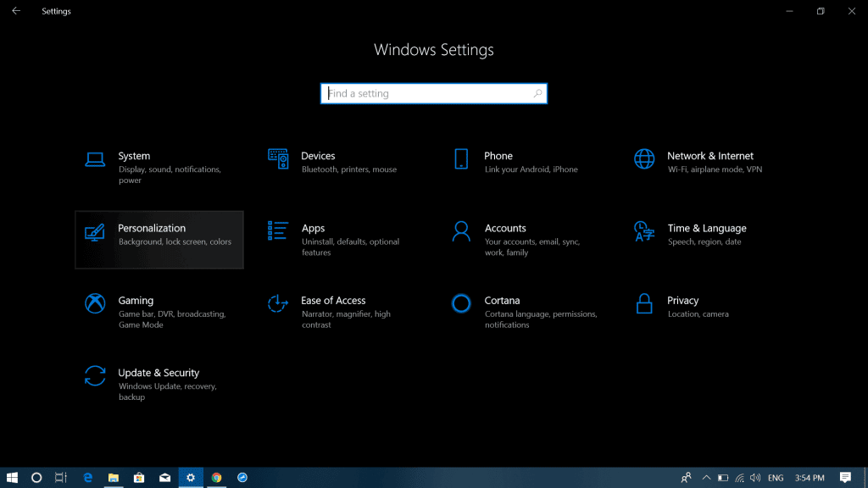Viewport: 868px width, 488px height.
Task: Open the Ease of Access settings label
Action: (x=333, y=301)
